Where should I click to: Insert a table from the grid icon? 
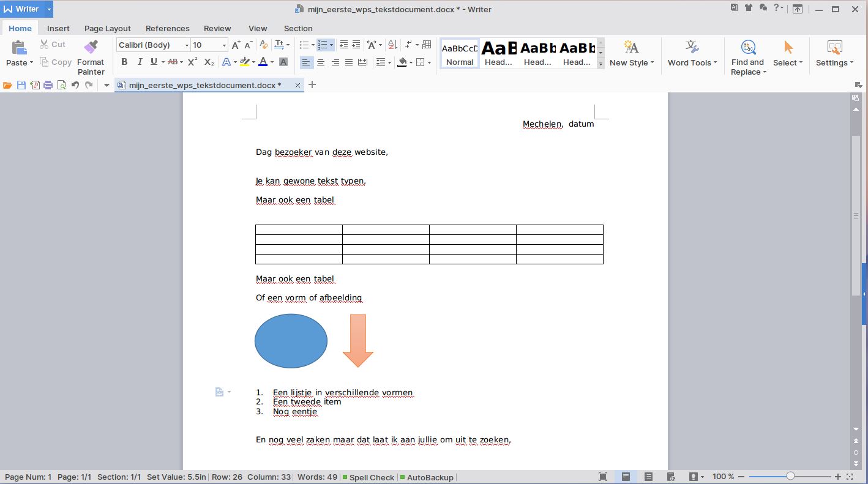(427, 45)
